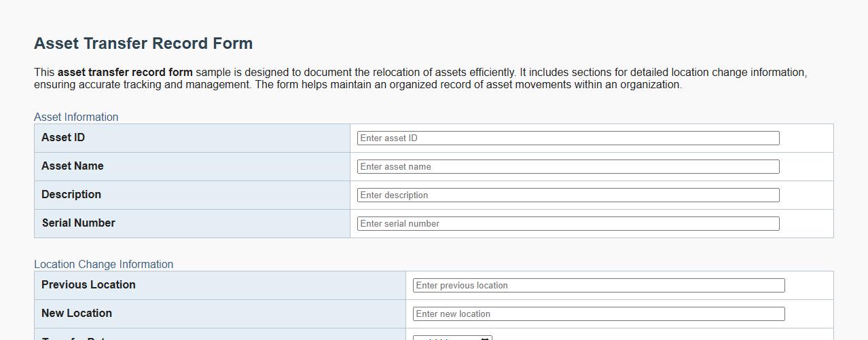The image size is (868, 340).
Task: Activate the Previous Location input
Action: [598, 285]
